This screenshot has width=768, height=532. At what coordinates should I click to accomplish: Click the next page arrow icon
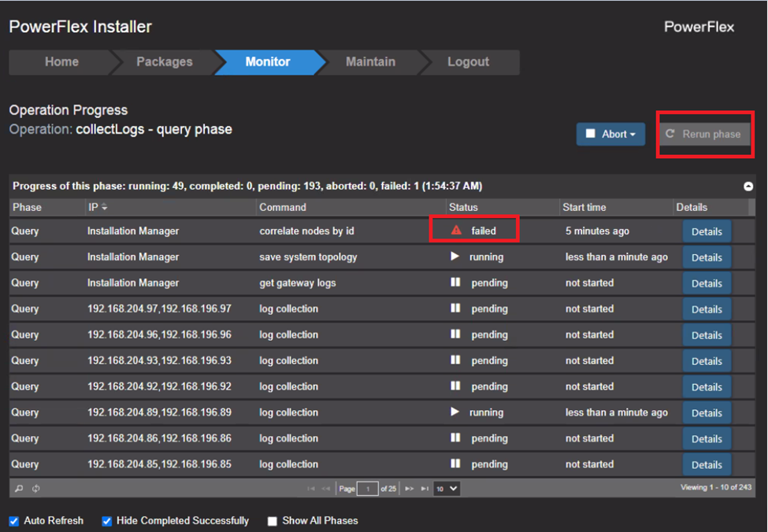[x=409, y=489]
